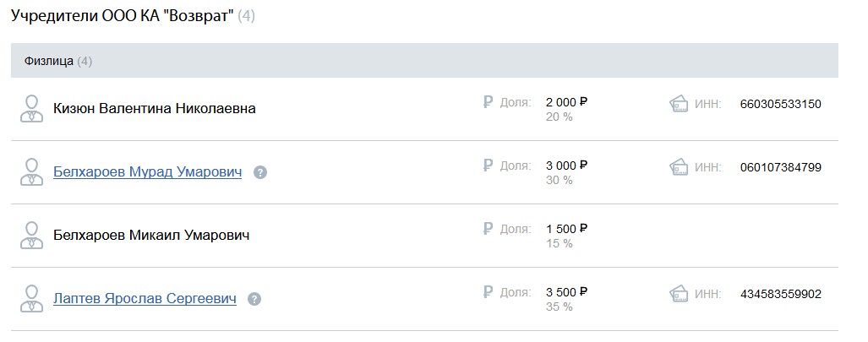
Task: Click ruble share icon in Лаптев row
Action: [x=488, y=292]
